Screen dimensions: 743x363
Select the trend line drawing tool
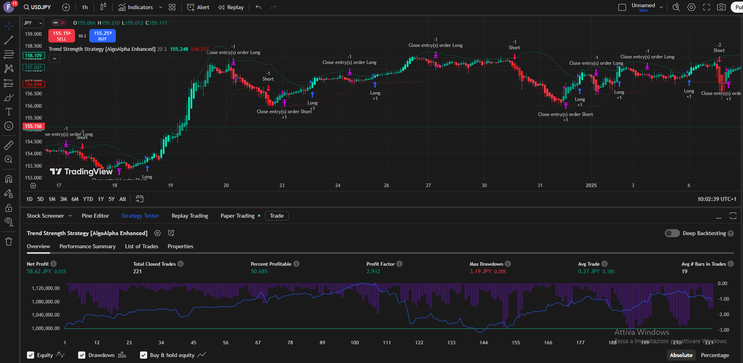(x=9, y=40)
